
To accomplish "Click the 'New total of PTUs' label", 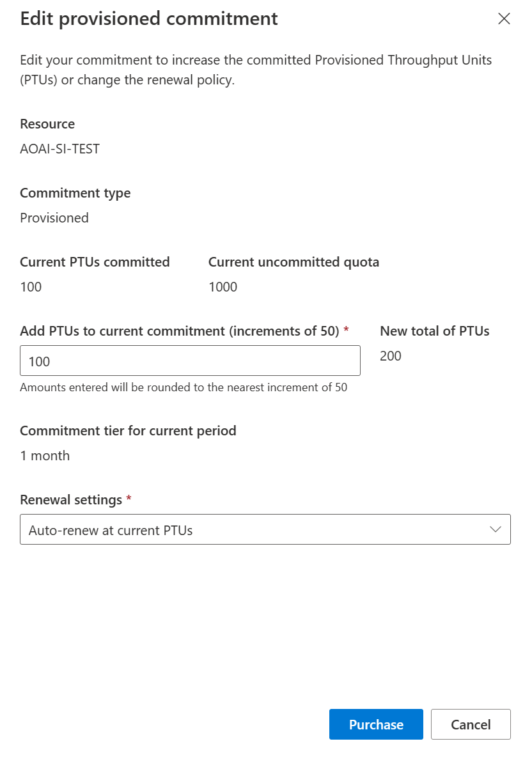I will pos(435,331).
